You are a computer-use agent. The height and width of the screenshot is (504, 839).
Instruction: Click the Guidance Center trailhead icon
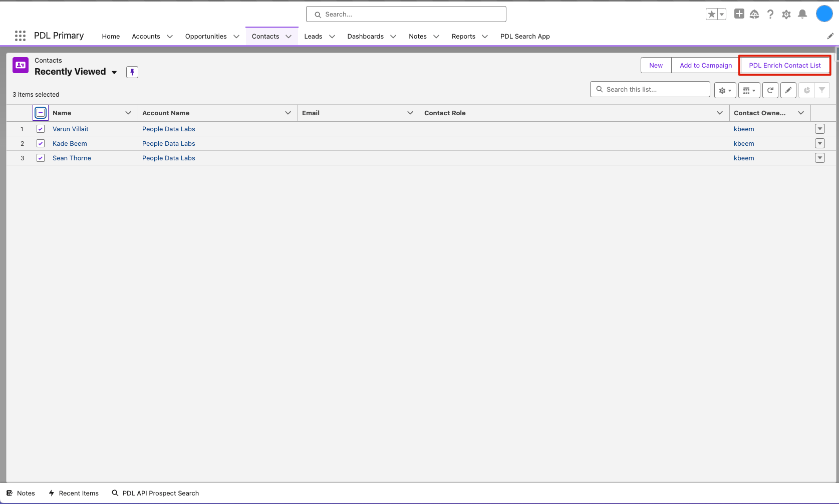[x=754, y=15]
